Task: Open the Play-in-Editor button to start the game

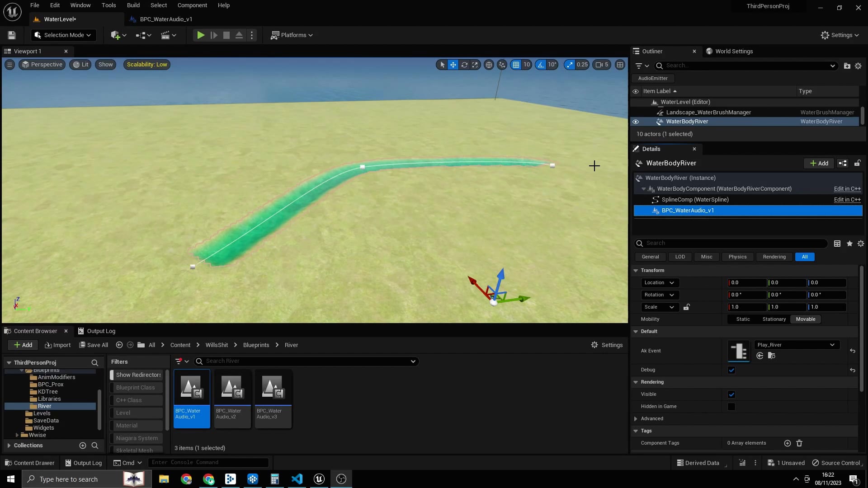Action: tap(200, 35)
